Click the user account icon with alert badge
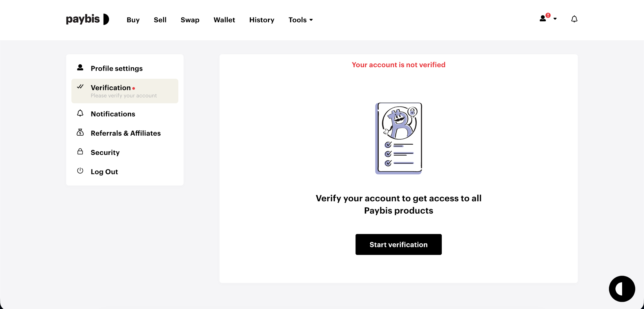This screenshot has height=309, width=644. (543, 19)
